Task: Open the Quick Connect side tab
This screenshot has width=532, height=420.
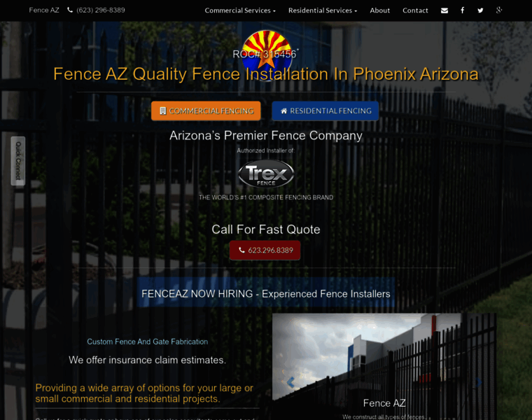Action: tap(18, 161)
